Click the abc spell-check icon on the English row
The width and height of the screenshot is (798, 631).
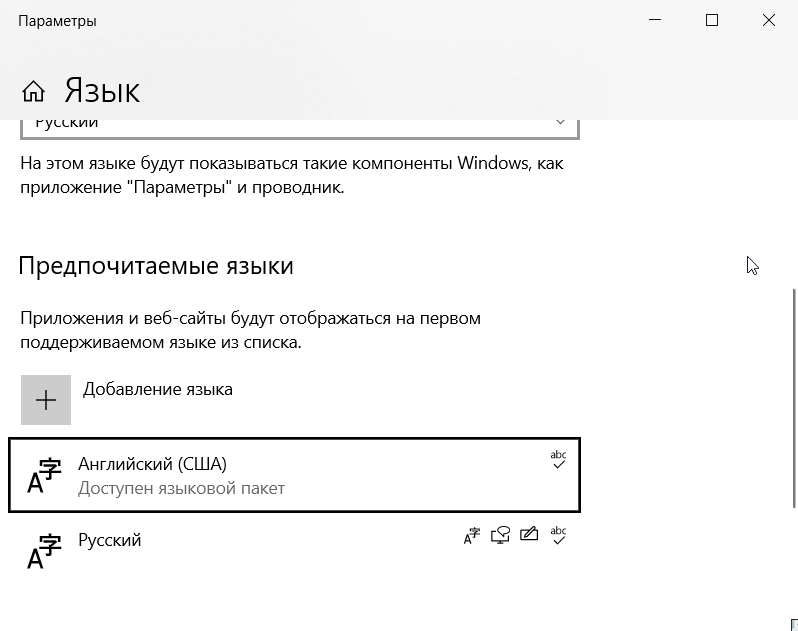click(x=558, y=460)
